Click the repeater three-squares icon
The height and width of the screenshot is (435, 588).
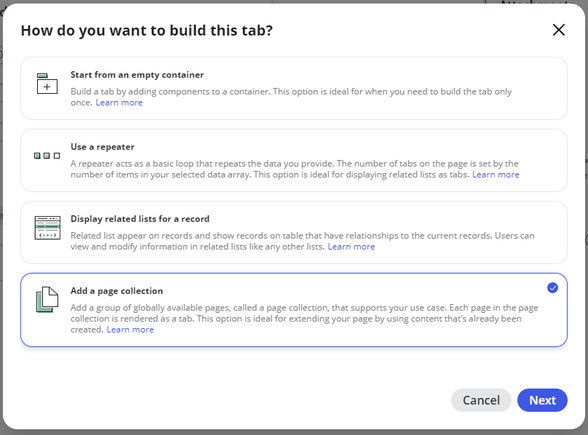[47, 156]
